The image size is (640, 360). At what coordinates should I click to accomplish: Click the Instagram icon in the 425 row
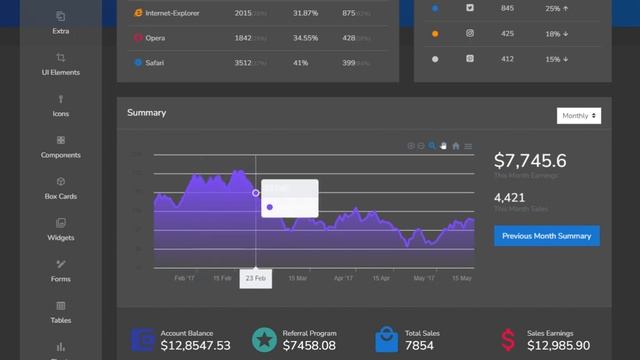click(x=470, y=33)
